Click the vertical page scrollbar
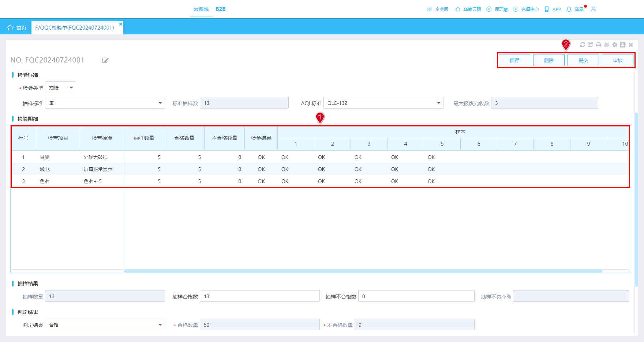This screenshot has width=644, height=342. (636, 199)
